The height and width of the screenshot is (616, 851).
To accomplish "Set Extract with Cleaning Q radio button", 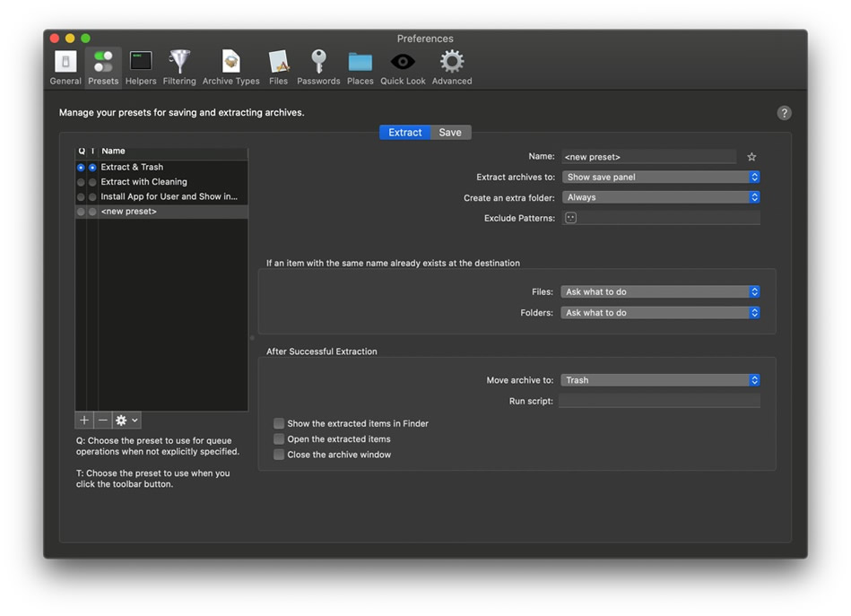I will click(81, 182).
